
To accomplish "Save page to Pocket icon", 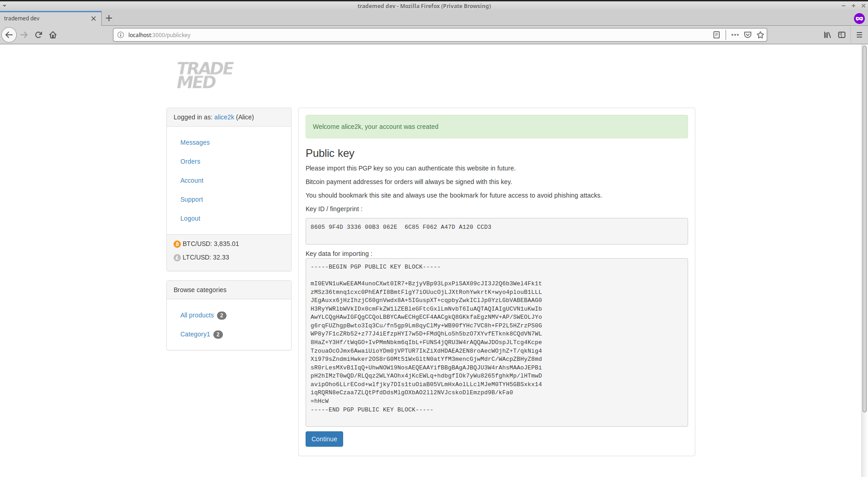I will (748, 35).
